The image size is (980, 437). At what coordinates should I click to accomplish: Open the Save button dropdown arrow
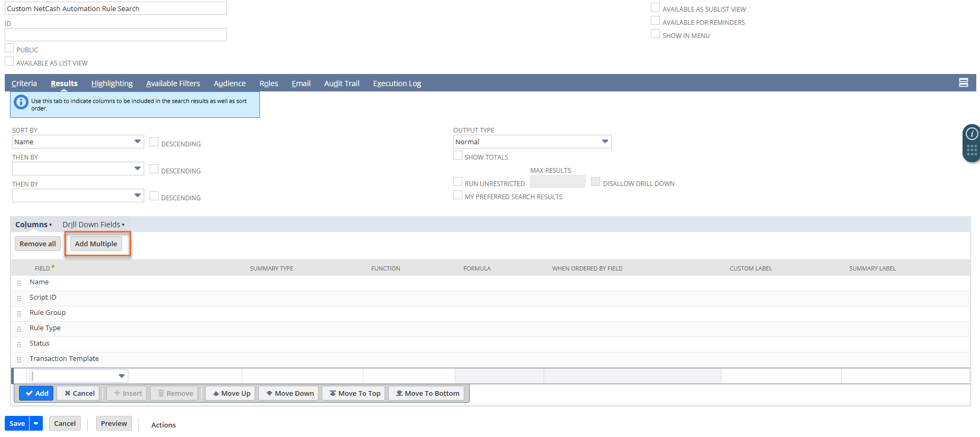point(36,423)
